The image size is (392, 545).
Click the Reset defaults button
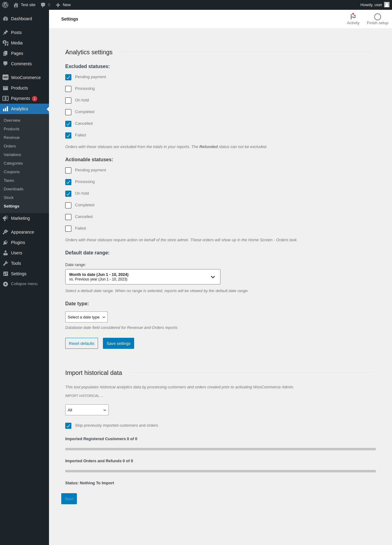click(81, 343)
